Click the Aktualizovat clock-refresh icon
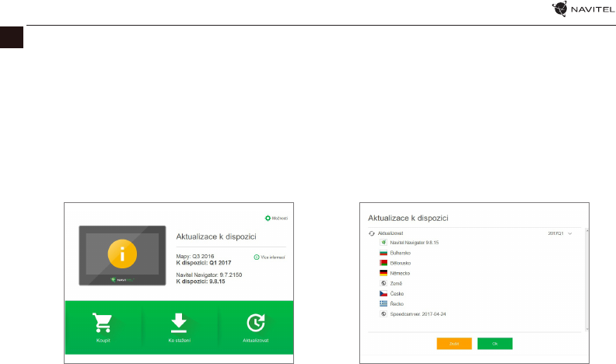616x364 pixels. tap(256, 323)
